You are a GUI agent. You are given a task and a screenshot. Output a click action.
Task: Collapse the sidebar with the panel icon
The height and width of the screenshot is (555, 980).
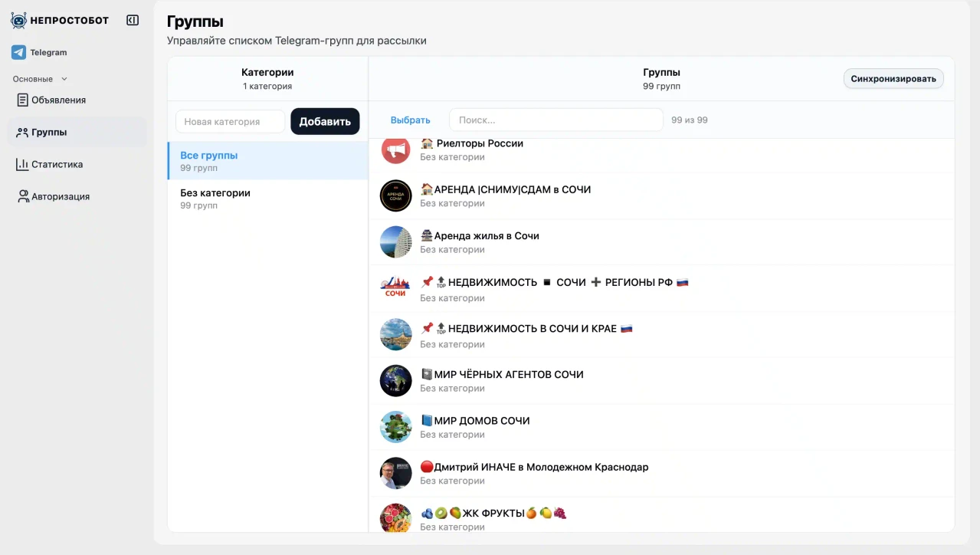133,21
